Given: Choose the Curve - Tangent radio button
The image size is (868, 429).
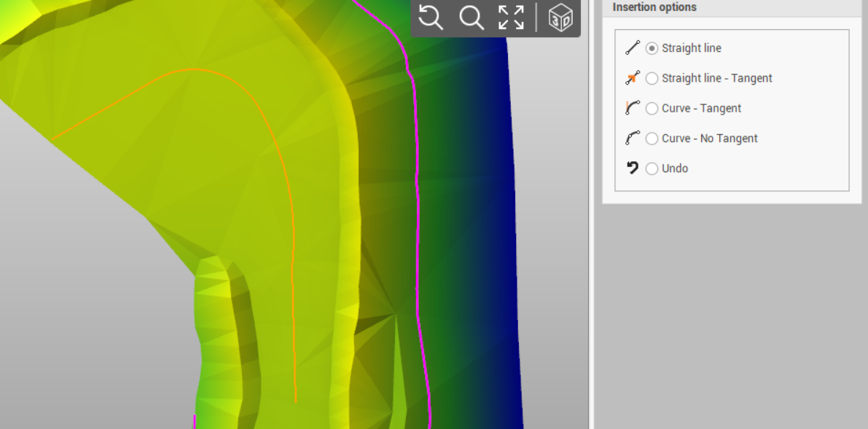Looking at the screenshot, I should pos(652,108).
